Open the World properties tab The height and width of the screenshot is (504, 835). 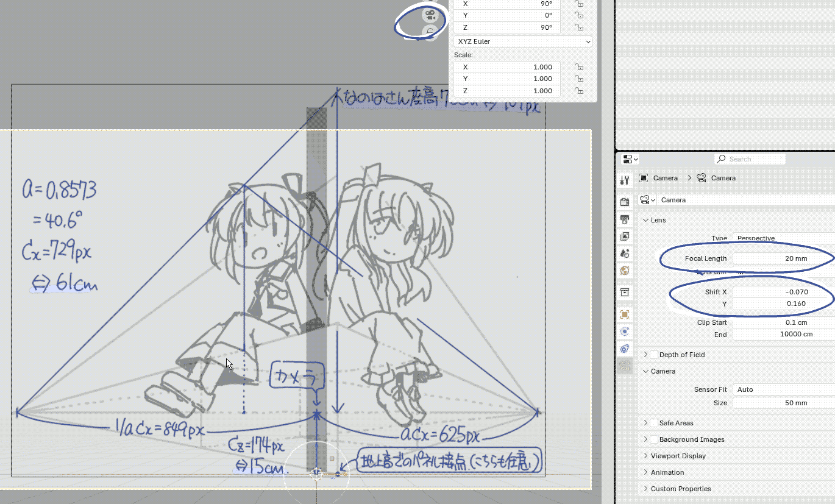coord(624,270)
